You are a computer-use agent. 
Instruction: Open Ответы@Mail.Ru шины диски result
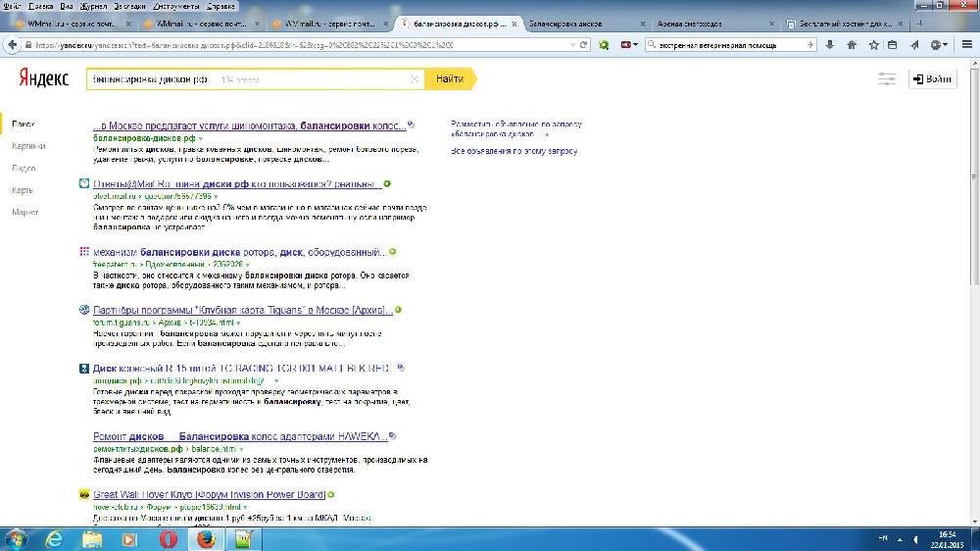[x=237, y=184]
